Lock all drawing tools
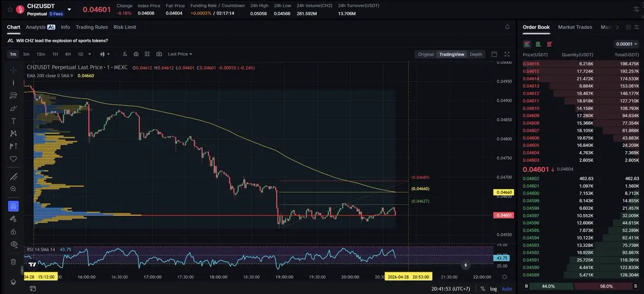 point(13,231)
